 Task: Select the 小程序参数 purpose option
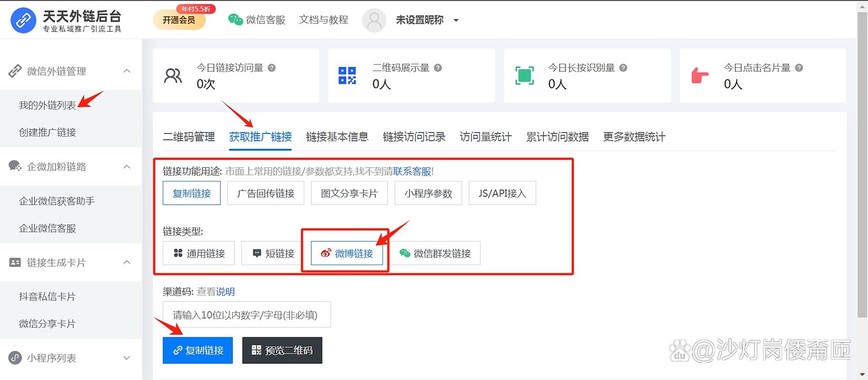tap(428, 193)
